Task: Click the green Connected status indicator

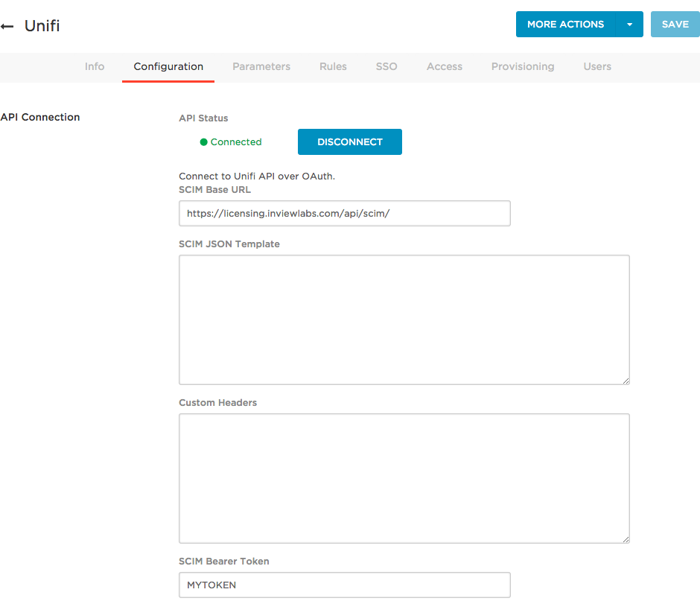Action: pyautogui.click(x=231, y=142)
